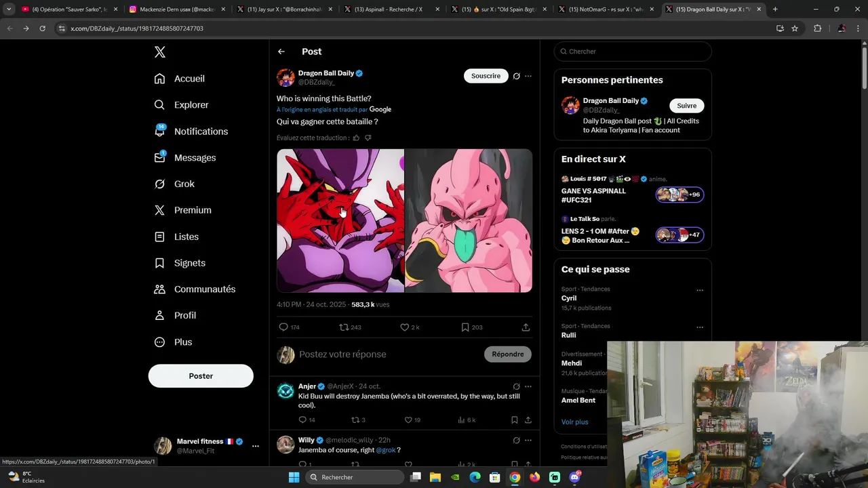The height and width of the screenshot is (488, 868).
Task: Rate translation thumbs up
Action: coord(356,138)
